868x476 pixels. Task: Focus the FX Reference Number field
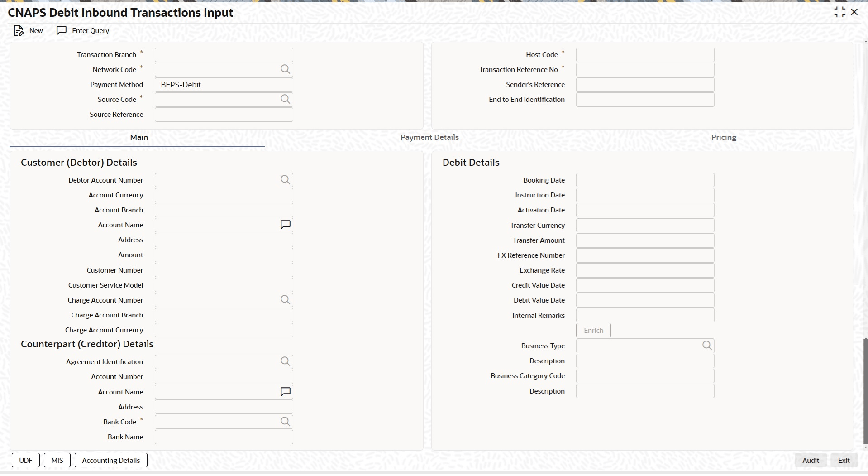coord(645,255)
